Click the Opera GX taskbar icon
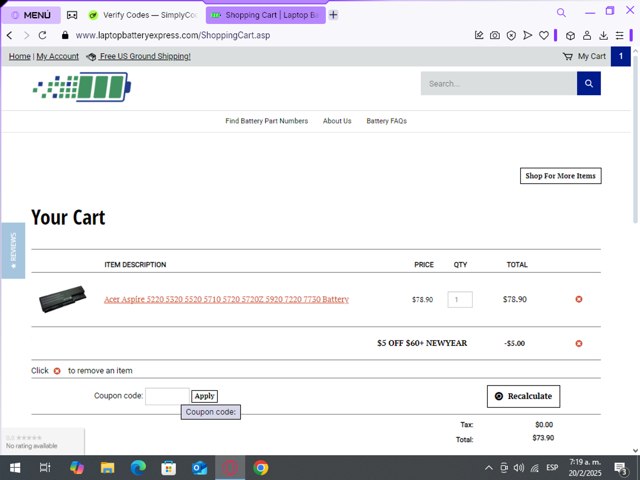 (230, 468)
